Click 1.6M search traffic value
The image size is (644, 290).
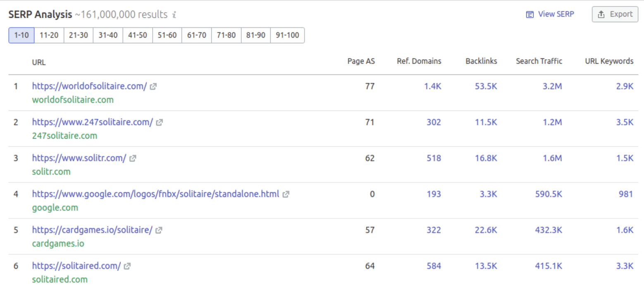[x=552, y=158]
